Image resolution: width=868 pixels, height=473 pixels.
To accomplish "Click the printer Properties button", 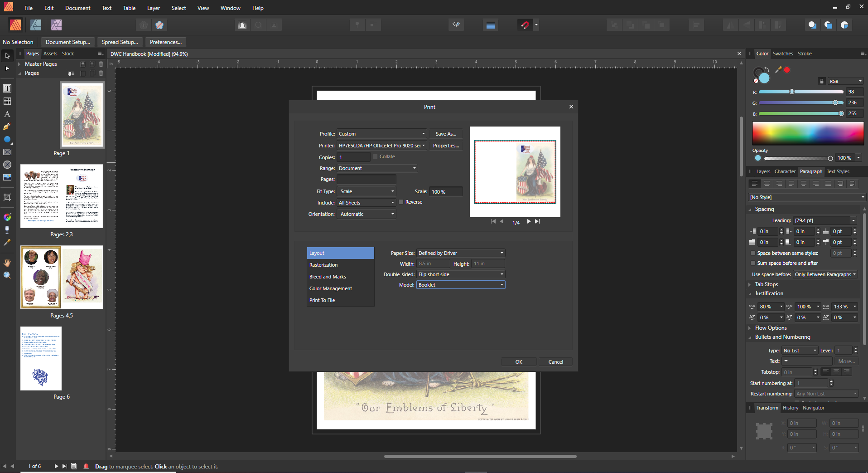I will coord(446,146).
